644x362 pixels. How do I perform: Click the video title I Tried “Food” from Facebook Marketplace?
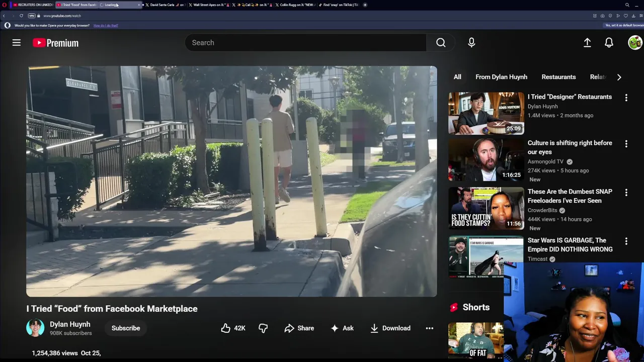click(x=112, y=309)
